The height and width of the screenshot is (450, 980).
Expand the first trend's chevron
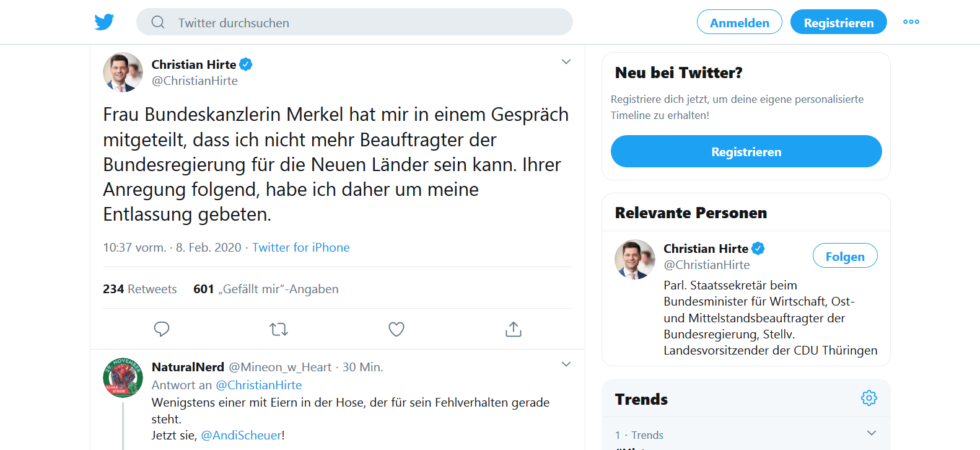tap(871, 433)
